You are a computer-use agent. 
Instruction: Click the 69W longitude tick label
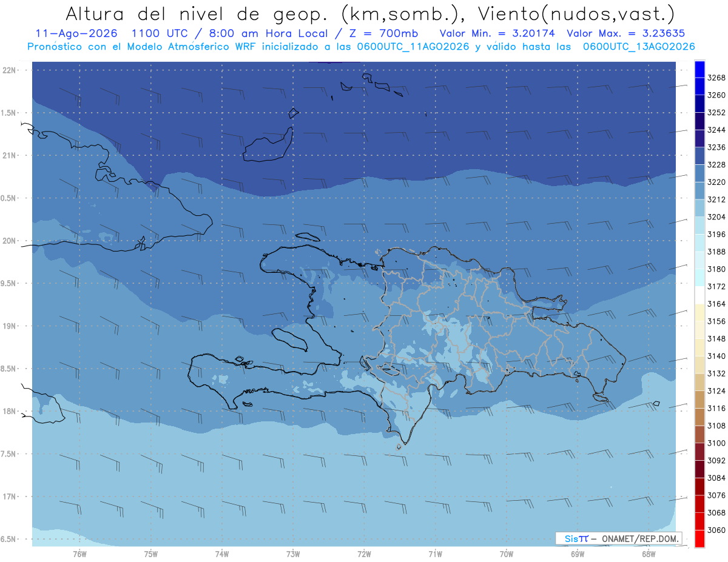tap(578, 554)
